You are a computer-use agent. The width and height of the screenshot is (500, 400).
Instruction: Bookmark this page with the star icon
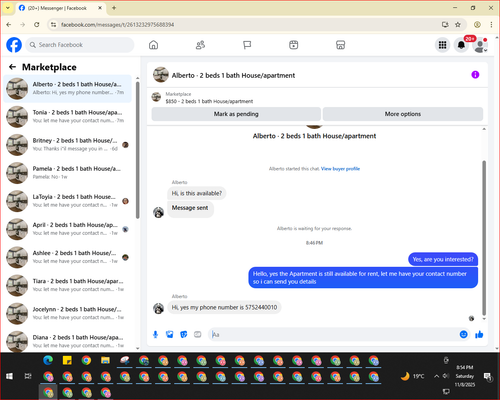coord(458,25)
